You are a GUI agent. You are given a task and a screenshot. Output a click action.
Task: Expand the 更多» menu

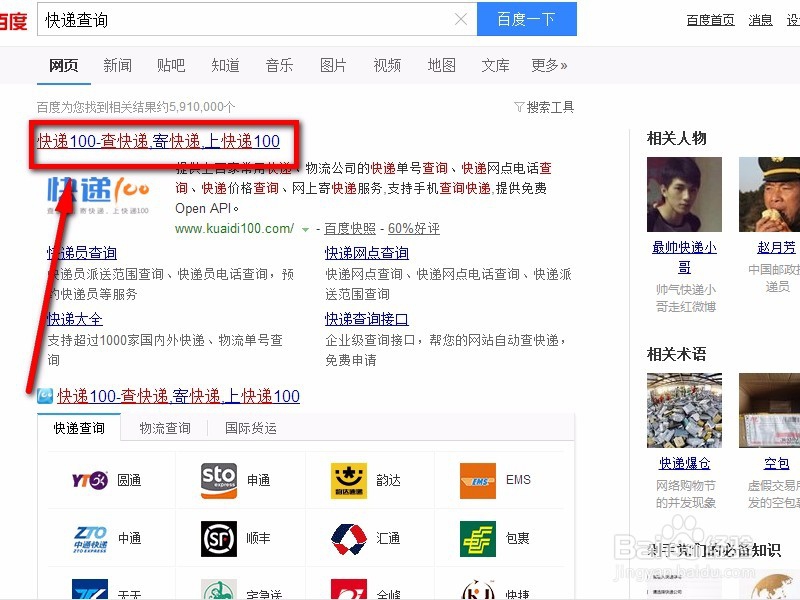coord(549,65)
